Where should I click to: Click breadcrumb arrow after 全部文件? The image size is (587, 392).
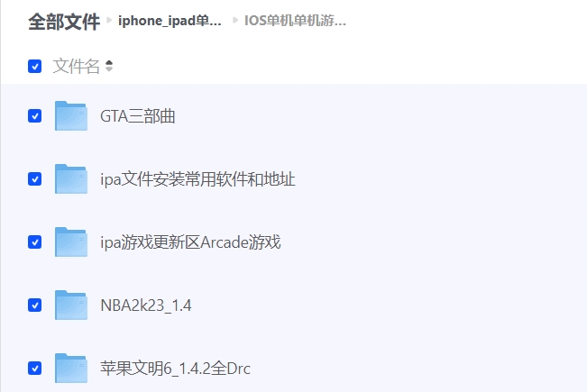pos(109,20)
